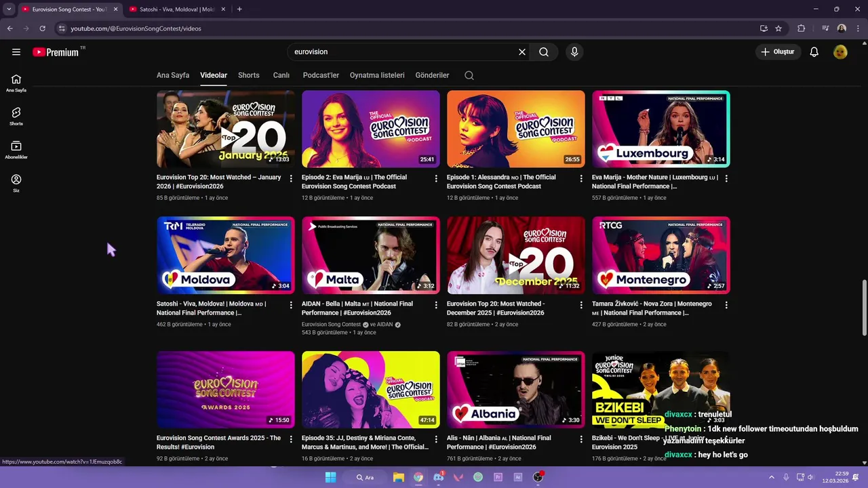Screen dimensions: 868x488
Task: Open Abonelikler in the sidebar
Action: coord(16,150)
